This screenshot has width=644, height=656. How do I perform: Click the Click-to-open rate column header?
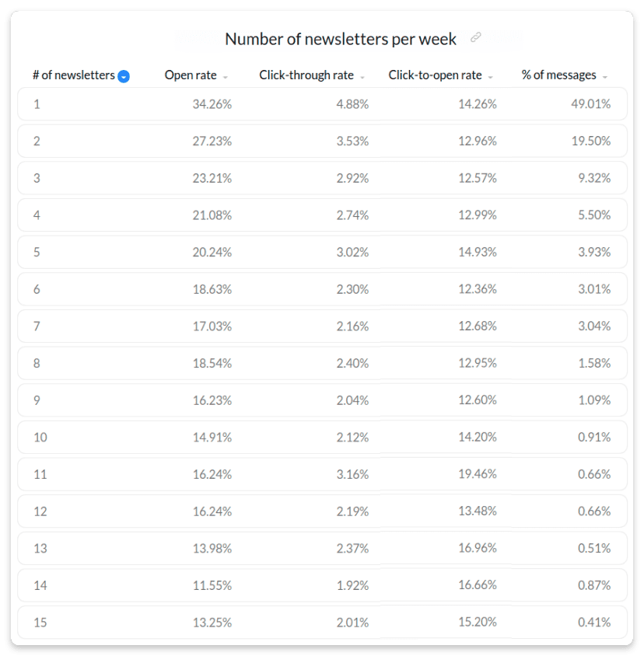click(435, 75)
